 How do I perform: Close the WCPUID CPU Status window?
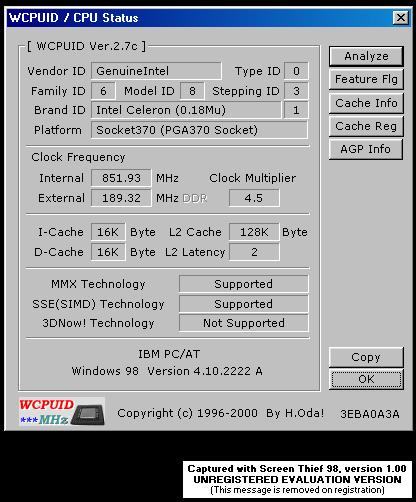401,17
